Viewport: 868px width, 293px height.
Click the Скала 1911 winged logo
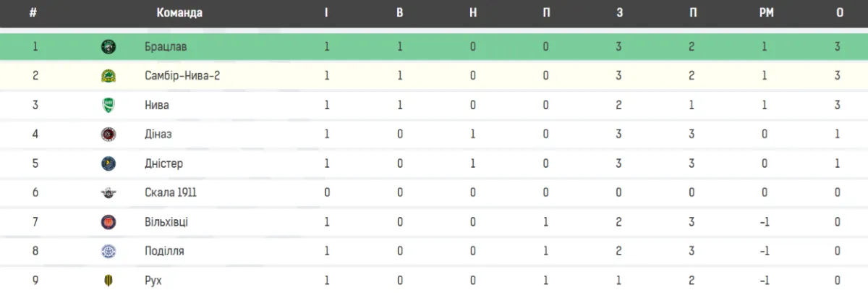pyautogui.click(x=109, y=193)
